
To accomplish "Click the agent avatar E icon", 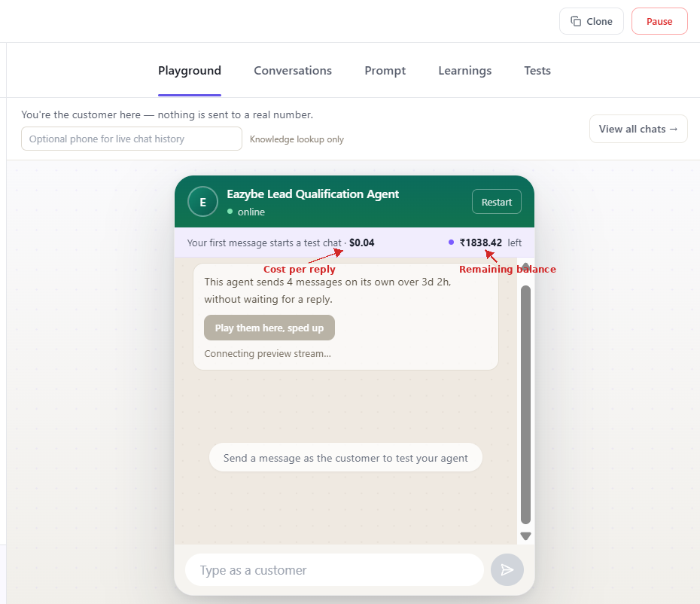I will (x=202, y=202).
